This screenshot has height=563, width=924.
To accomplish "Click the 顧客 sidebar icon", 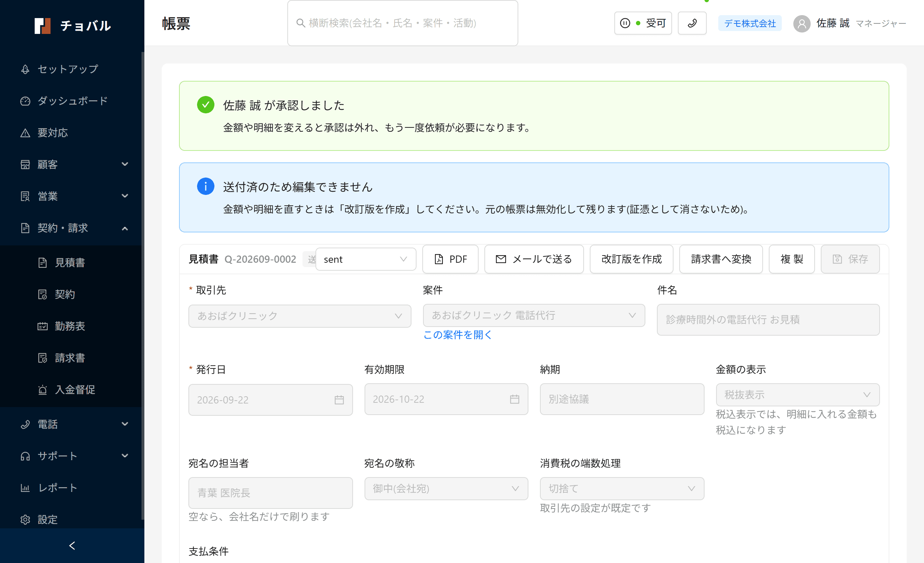I will click(25, 165).
